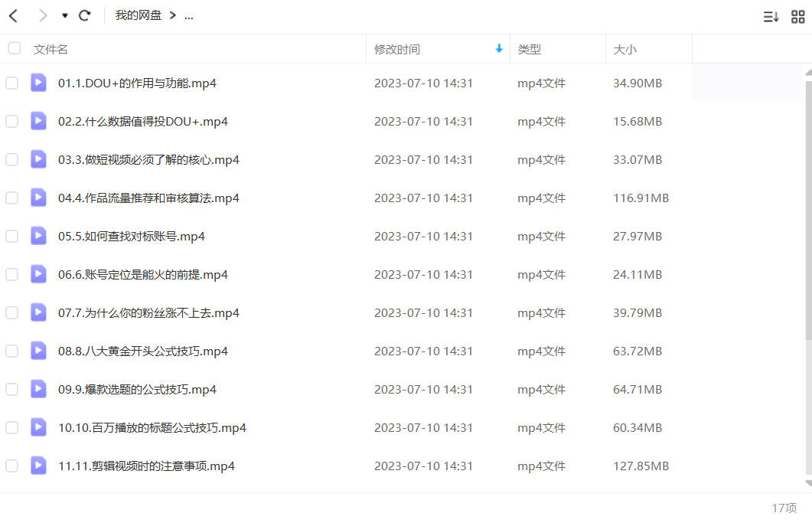Check the box for 05.5.如何查找对标账号.mp4
812x523 pixels.
click(x=12, y=237)
